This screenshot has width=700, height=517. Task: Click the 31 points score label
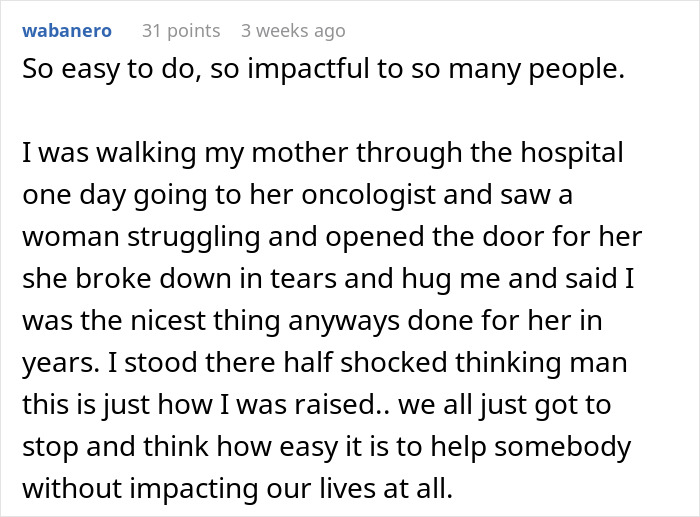tap(180, 31)
